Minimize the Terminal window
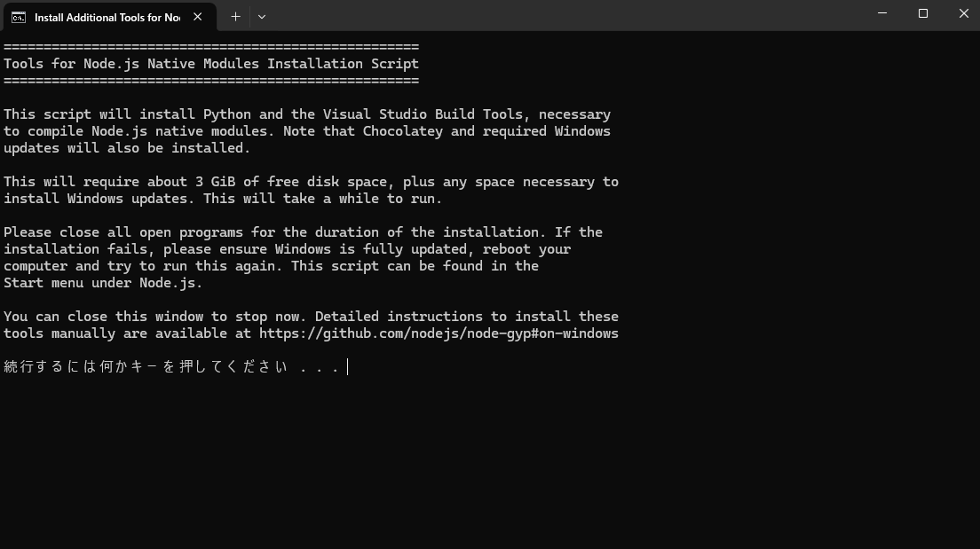Screen dimensions: 980x549 pos(881,13)
